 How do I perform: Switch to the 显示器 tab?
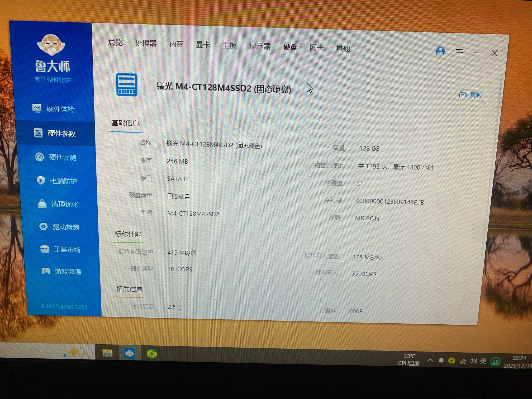pos(260,46)
